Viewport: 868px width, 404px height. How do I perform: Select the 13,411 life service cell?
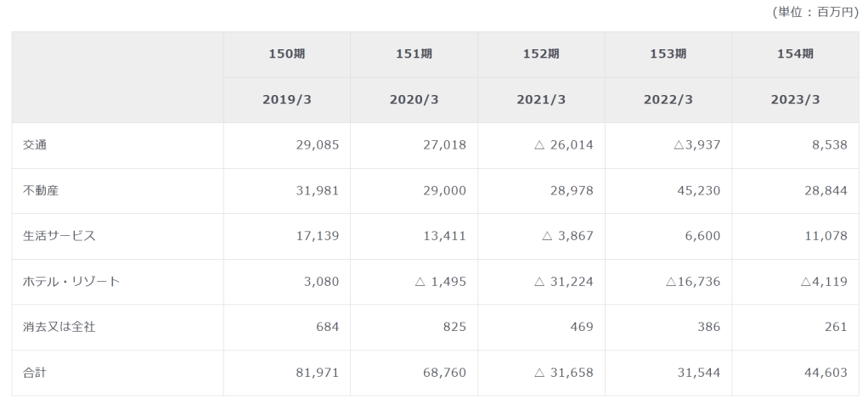click(x=444, y=236)
